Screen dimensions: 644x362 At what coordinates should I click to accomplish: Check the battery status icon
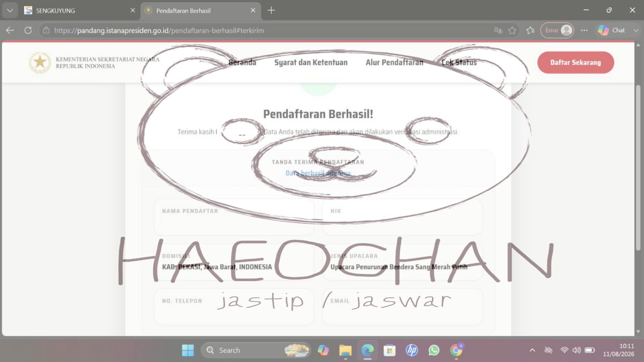[x=589, y=350]
